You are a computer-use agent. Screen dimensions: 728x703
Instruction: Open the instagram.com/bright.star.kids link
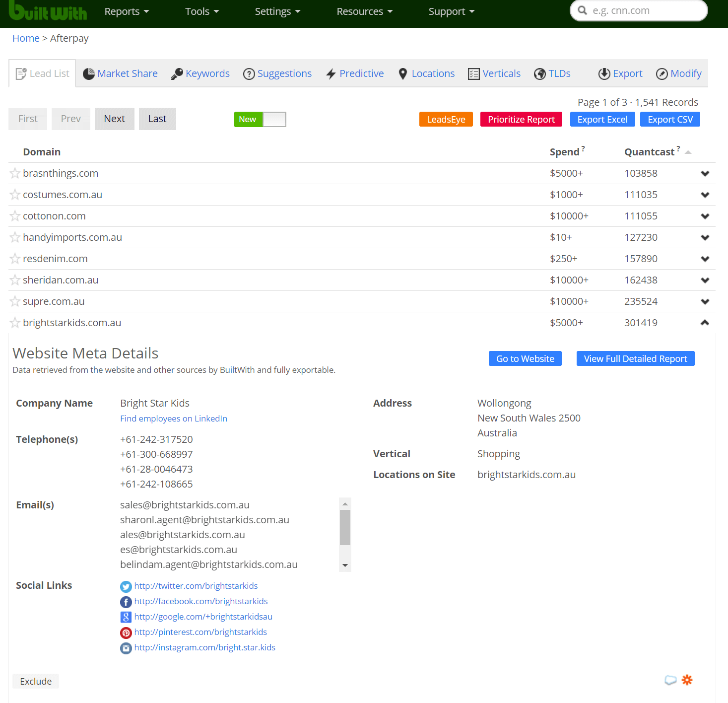coord(205,647)
